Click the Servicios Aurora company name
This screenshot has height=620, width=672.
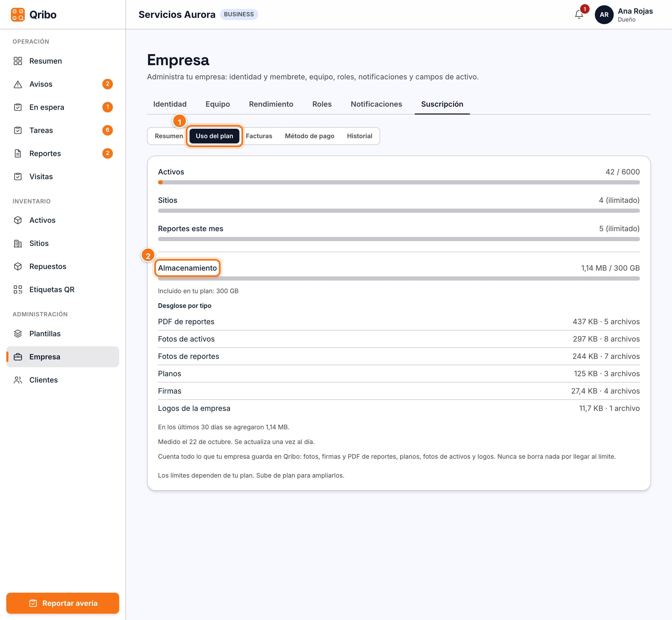pyautogui.click(x=177, y=15)
